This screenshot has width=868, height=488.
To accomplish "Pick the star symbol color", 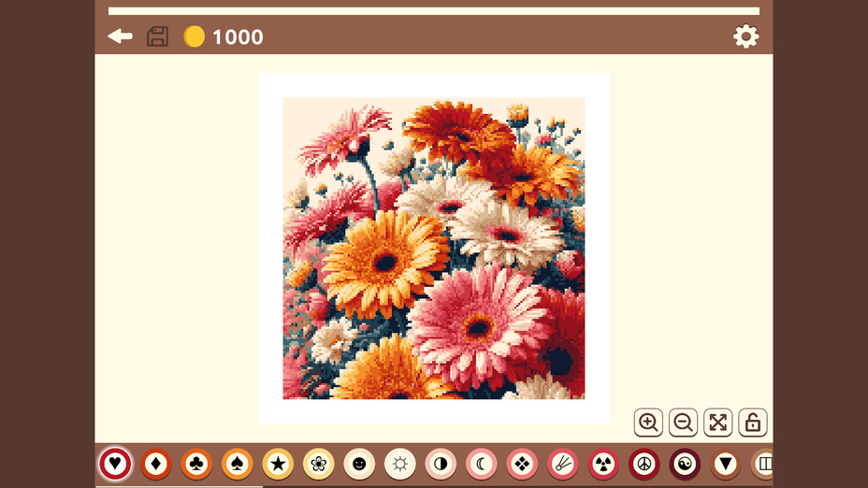I will [278, 464].
